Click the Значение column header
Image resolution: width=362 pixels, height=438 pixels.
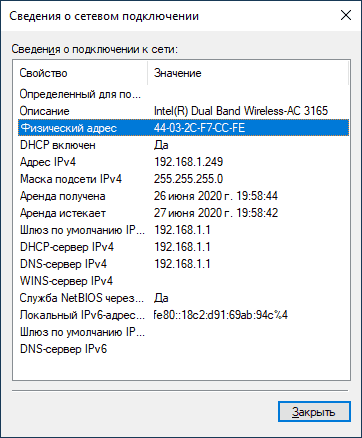tap(248, 73)
